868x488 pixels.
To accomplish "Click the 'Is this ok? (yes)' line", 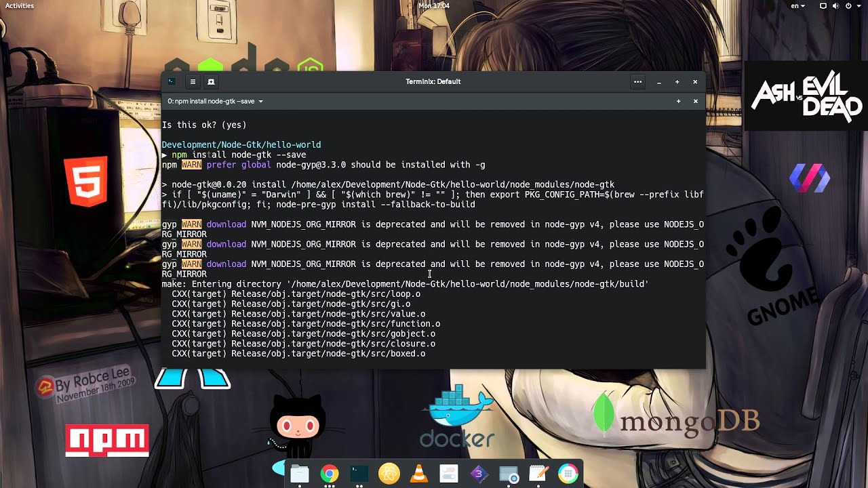I will (x=204, y=125).
